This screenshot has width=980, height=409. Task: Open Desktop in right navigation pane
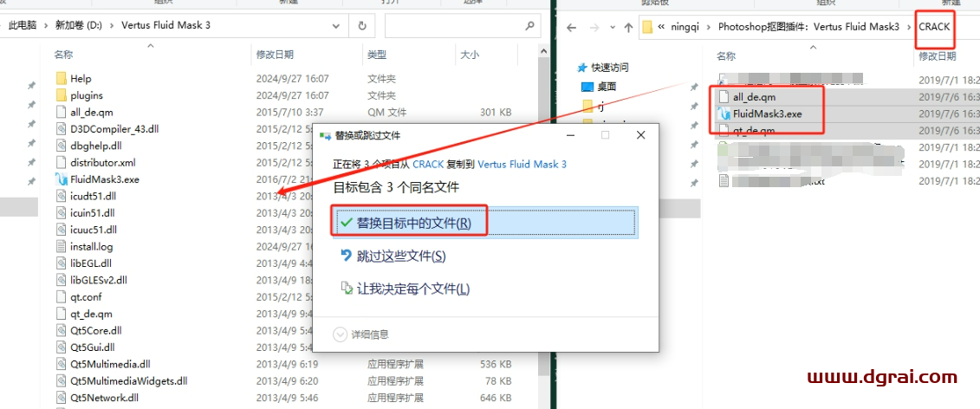pyautogui.click(x=599, y=87)
